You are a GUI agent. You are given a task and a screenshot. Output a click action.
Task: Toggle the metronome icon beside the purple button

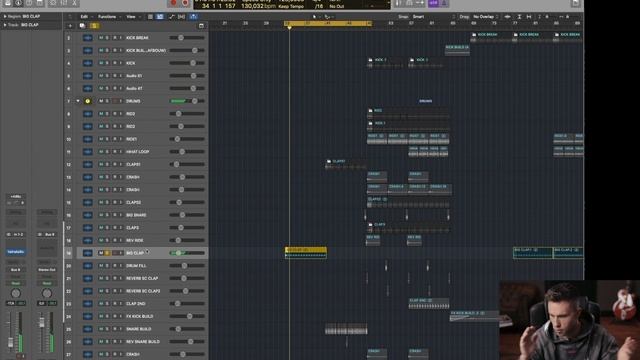(444, 3)
